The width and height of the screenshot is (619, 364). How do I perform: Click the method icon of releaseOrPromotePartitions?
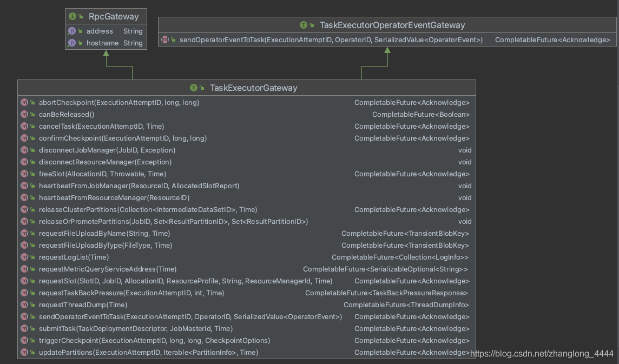(24, 221)
